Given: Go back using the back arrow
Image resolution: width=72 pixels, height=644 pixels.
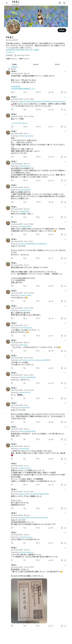Looking at the screenshot, I should click(x=7, y=3).
